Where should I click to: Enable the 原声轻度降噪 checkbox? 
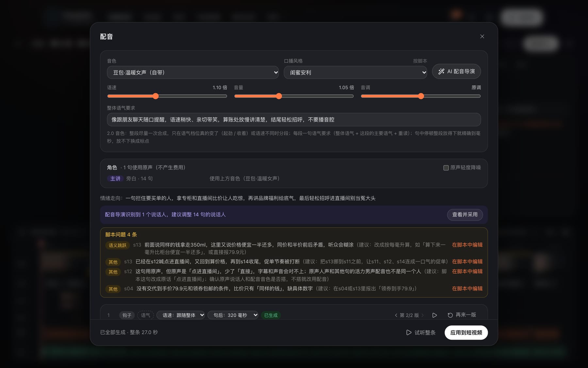pos(446,168)
